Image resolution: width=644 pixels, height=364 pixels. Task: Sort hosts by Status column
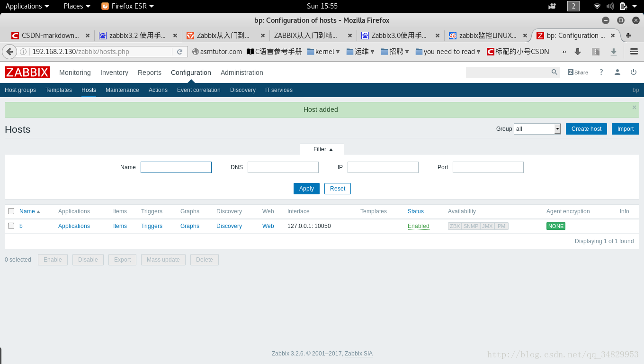416,211
